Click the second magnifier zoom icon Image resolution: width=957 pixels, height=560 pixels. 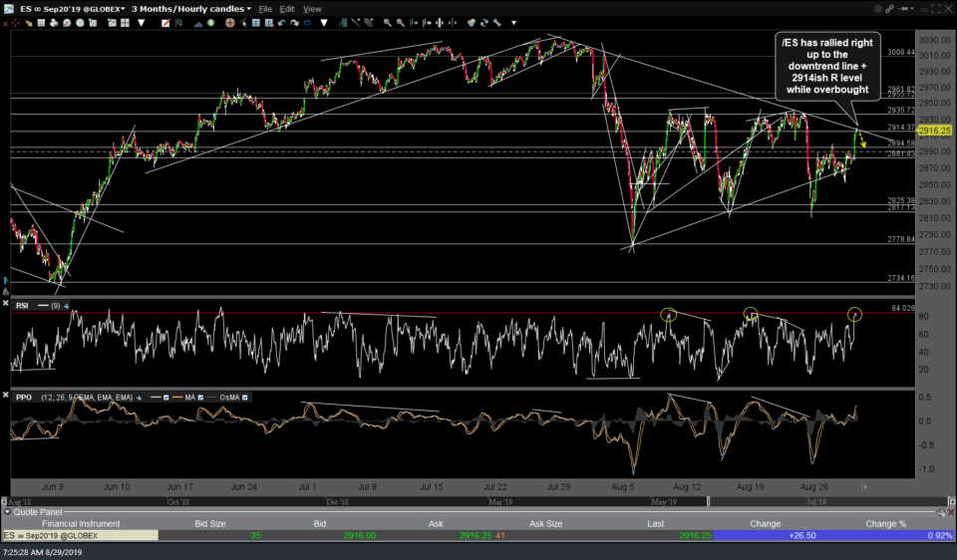click(x=400, y=23)
